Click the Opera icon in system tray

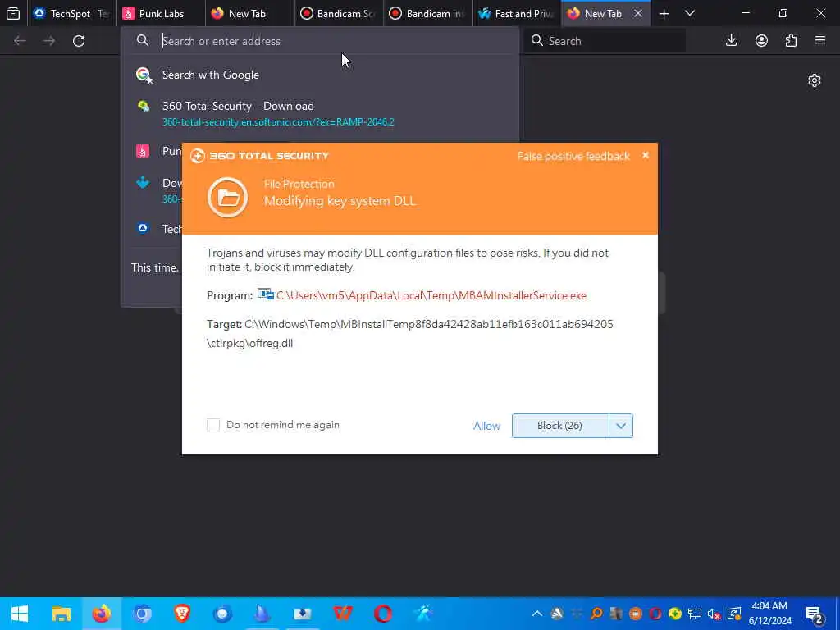pyautogui.click(x=655, y=614)
